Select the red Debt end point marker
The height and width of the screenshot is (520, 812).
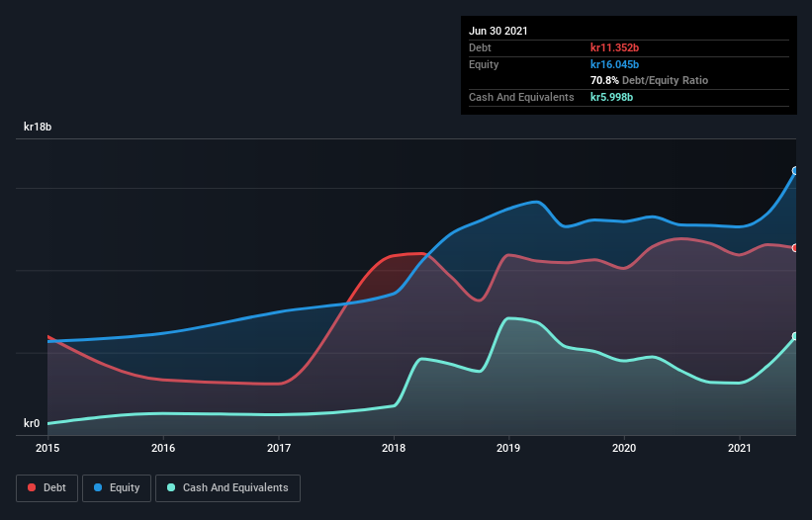point(795,248)
